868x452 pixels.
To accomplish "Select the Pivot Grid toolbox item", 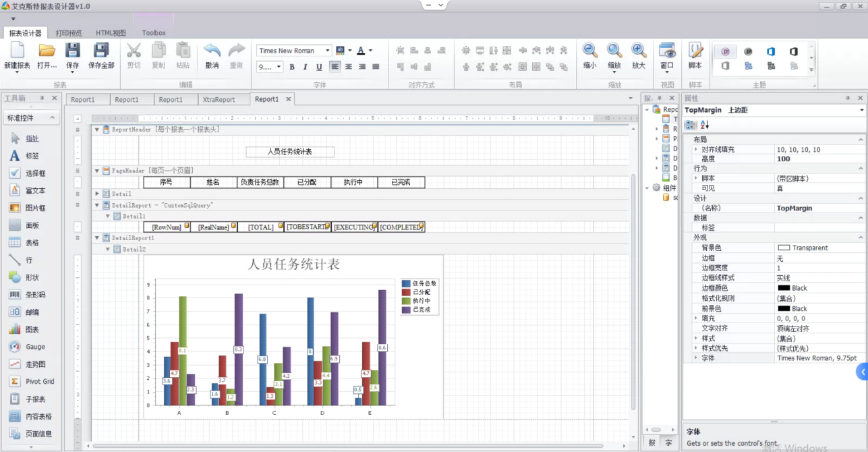I will 15,381.
